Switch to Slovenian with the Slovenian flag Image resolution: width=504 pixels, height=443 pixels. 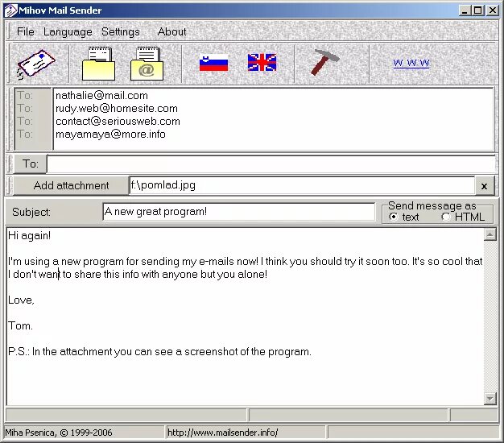point(213,62)
